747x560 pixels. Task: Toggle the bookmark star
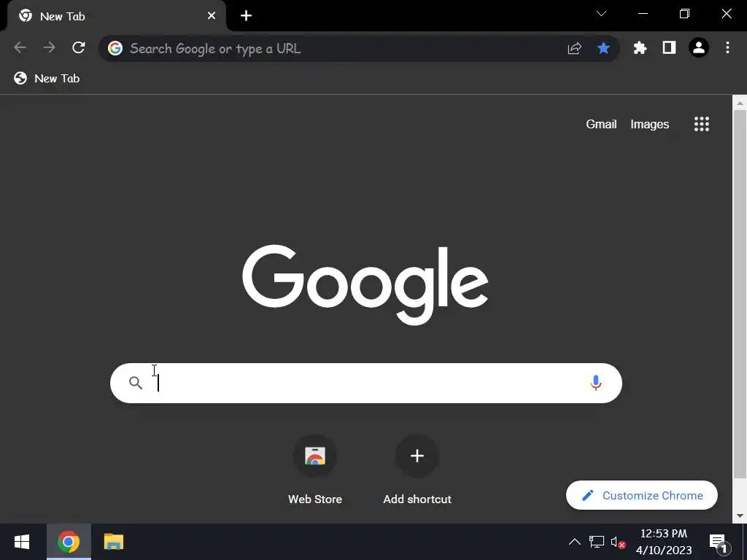click(603, 48)
